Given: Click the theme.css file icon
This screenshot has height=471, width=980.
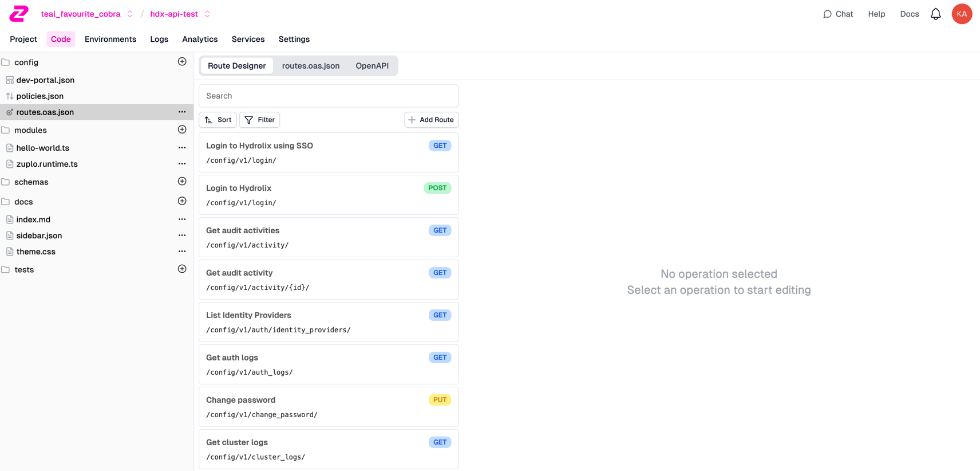Looking at the screenshot, I should pyautogui.click(x=10, y=252).
